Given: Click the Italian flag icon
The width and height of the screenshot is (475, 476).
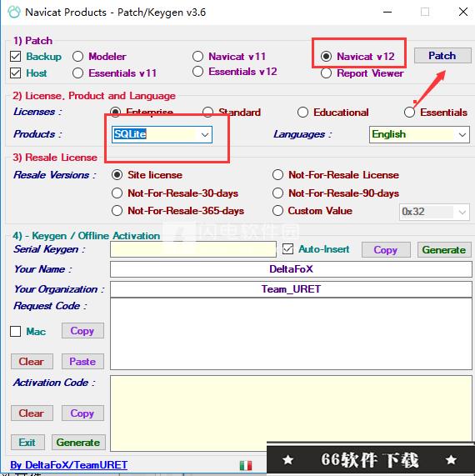Looking at the screenshot, I should (x=246, y=465).
